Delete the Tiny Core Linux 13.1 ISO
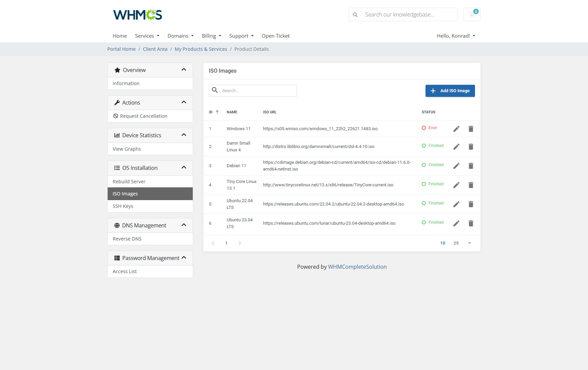This screenshot has height=370, width=588. (471, 185)
